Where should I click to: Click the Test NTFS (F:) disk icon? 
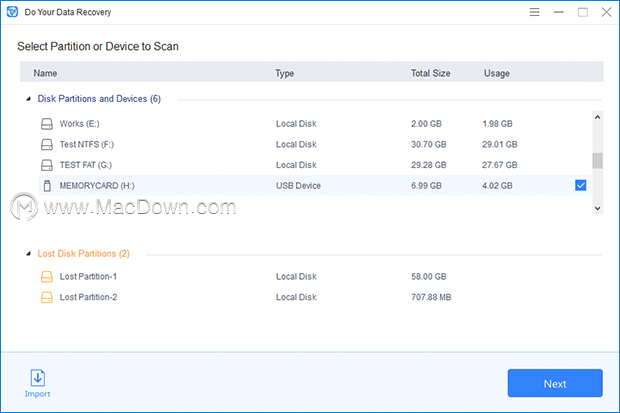[47, 144]
